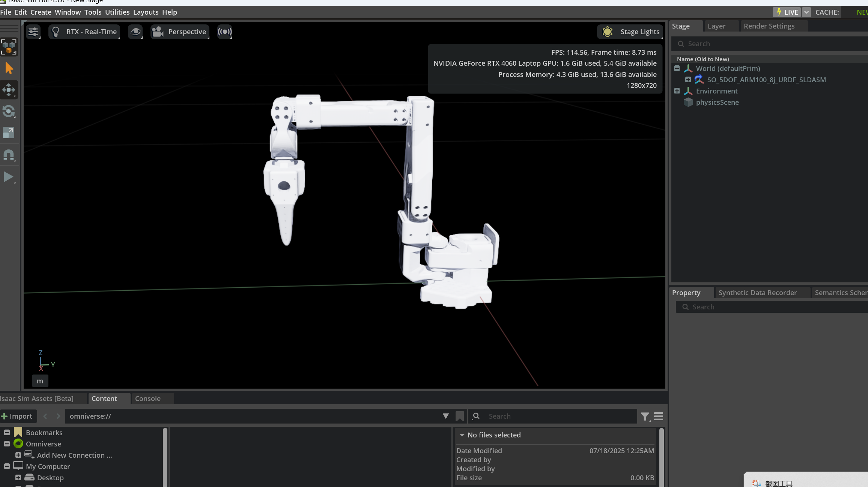Click the articulation robot icon in stage tree
Viewport: 868px width, 487px height.
pos(699,80)
